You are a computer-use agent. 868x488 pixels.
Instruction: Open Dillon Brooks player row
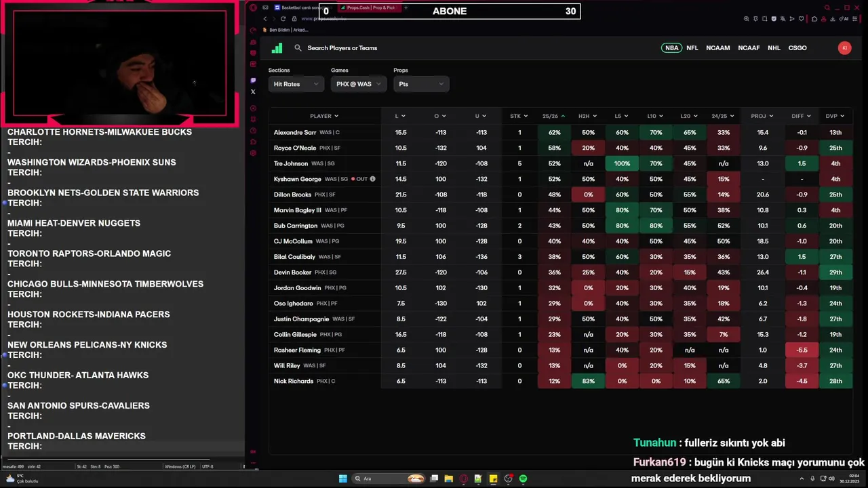561,195
